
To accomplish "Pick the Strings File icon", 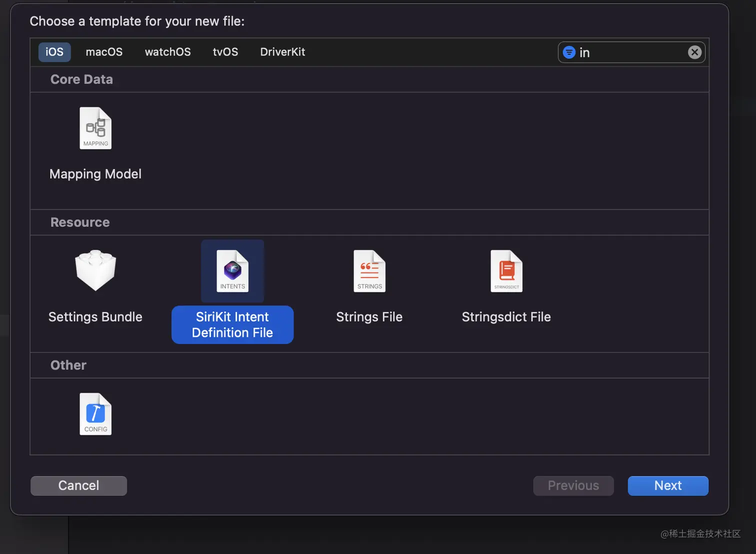I will tap(369, 271).
